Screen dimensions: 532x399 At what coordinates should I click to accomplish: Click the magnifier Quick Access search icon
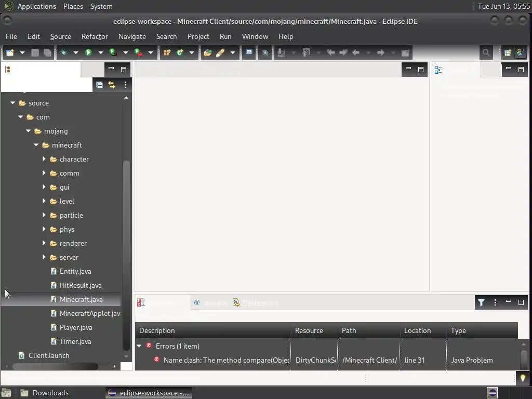pos(486,52)
